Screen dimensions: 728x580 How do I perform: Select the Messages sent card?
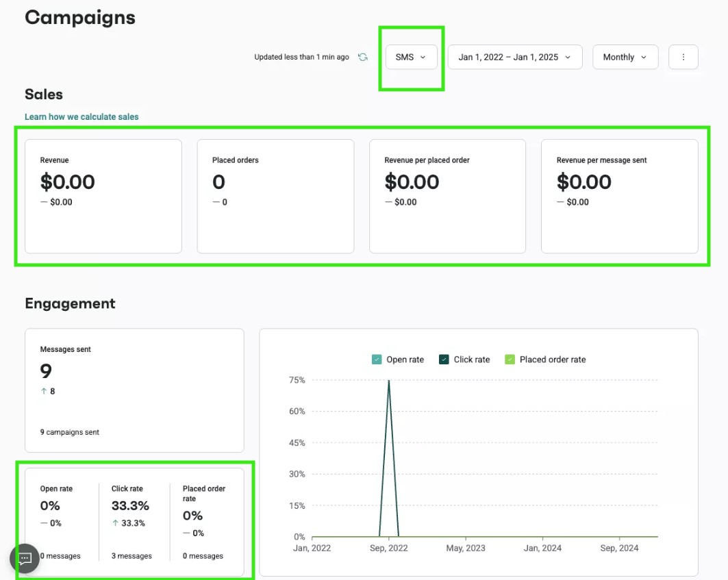[134, 390]
